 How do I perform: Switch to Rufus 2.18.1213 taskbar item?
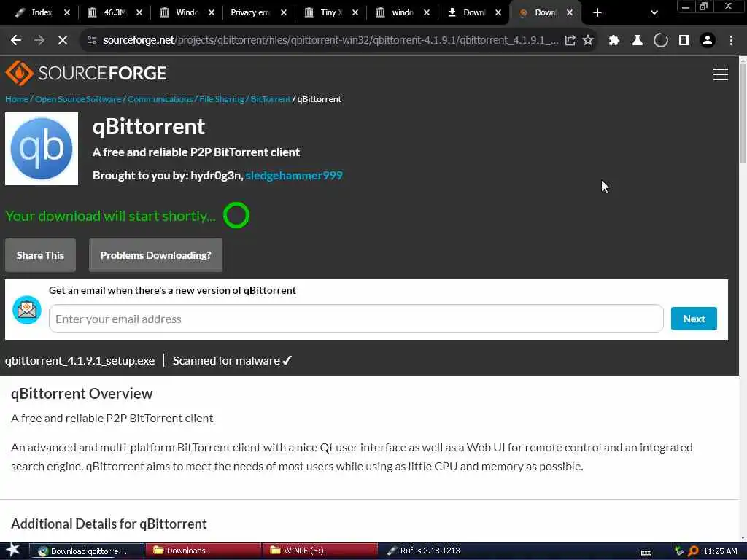[x=424, y=551]
